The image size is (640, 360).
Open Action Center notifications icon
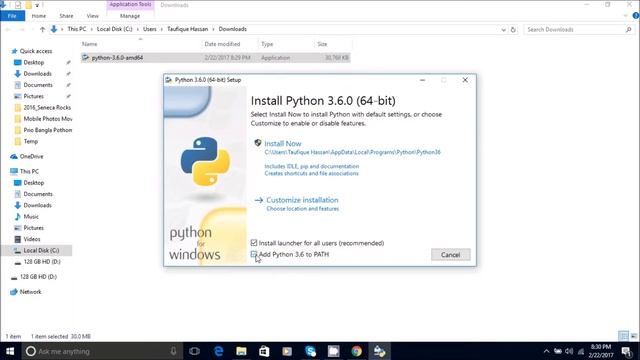pos(627,351)
